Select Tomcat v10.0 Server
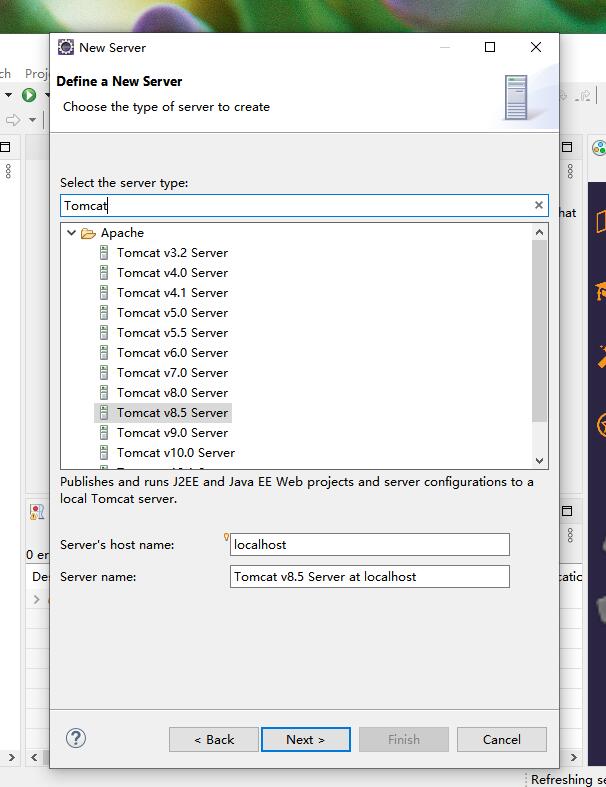This screenshot has height=787, width=606. click(176, 453)
